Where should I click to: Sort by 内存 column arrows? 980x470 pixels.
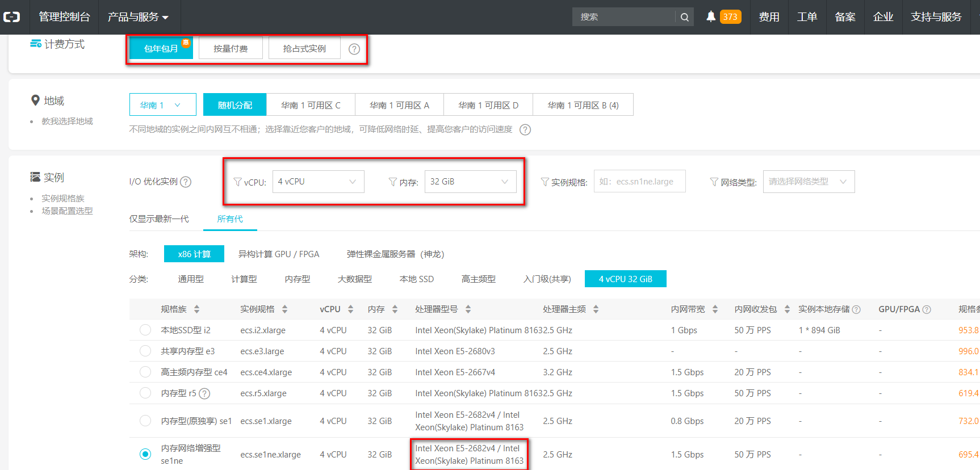pyautogui.click(x=395, y=309)
